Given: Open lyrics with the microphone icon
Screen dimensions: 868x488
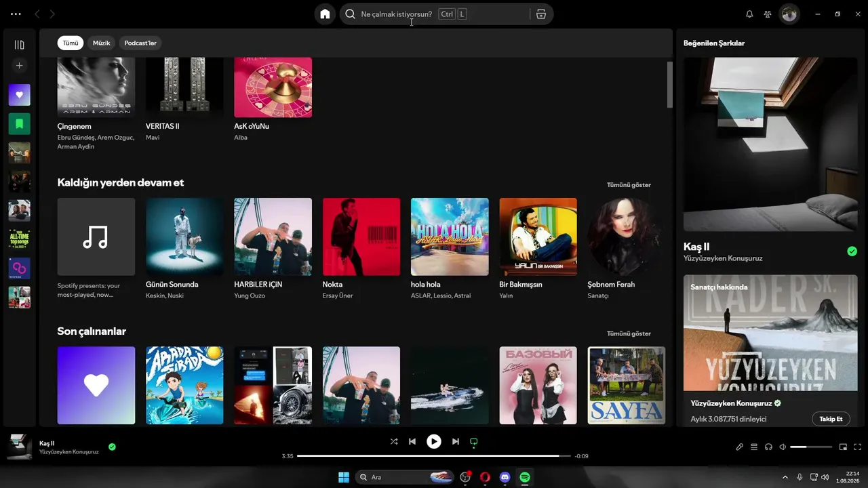Looking at the screenshot, I should pyautogui.click(x=740, y=447).
